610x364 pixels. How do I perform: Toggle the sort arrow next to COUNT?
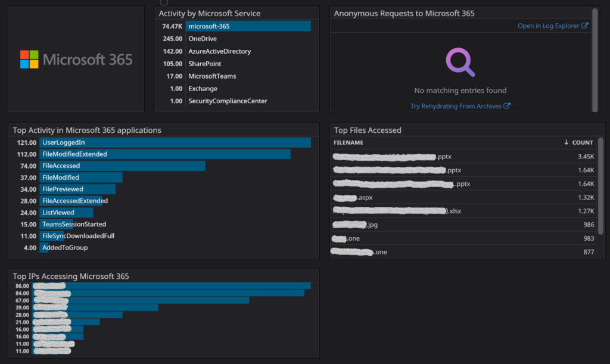(x=567, y=142)
